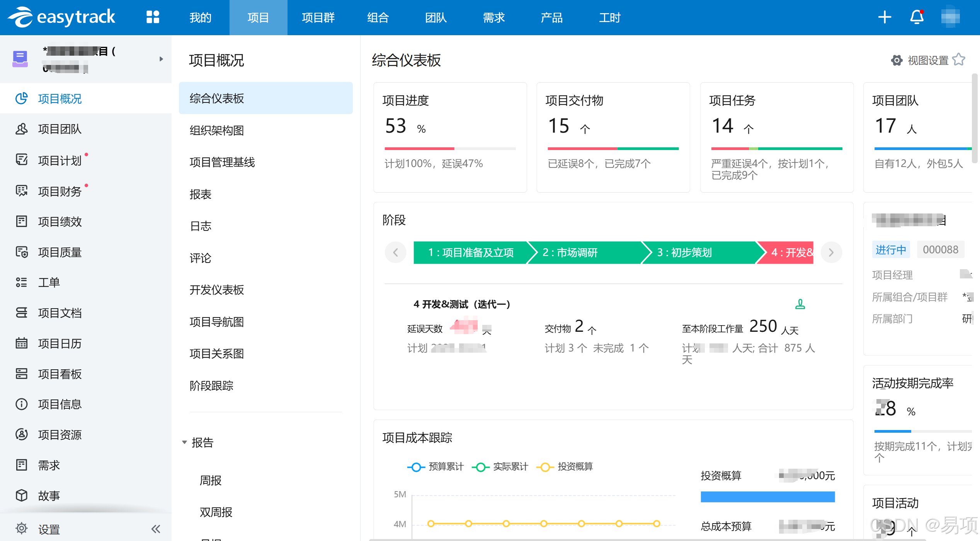Click the 项目交付物 progress bar
The width and height of the screenshot is (980, 541).
(x=613, y=148)
